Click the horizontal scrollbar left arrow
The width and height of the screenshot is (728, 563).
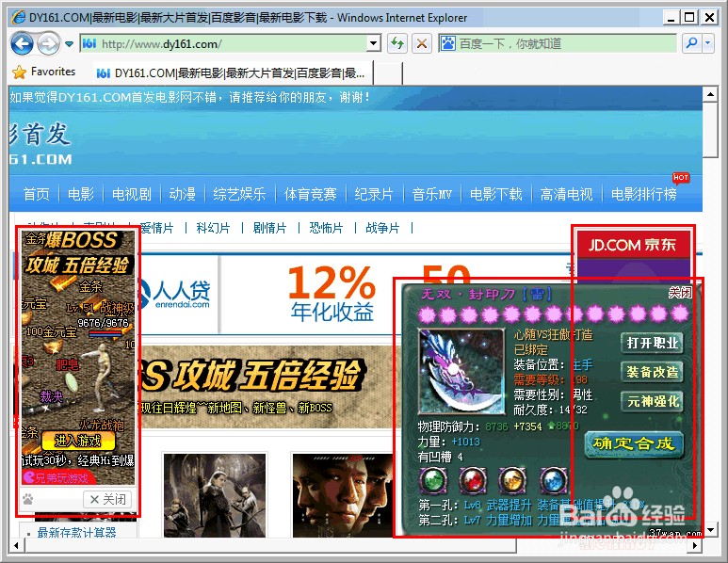coord(16,545)
